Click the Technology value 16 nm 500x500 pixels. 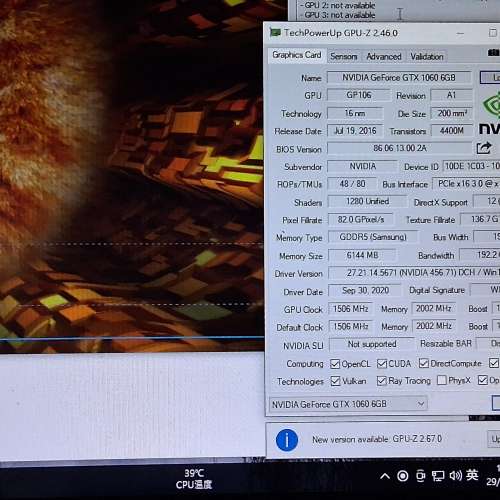355,113
